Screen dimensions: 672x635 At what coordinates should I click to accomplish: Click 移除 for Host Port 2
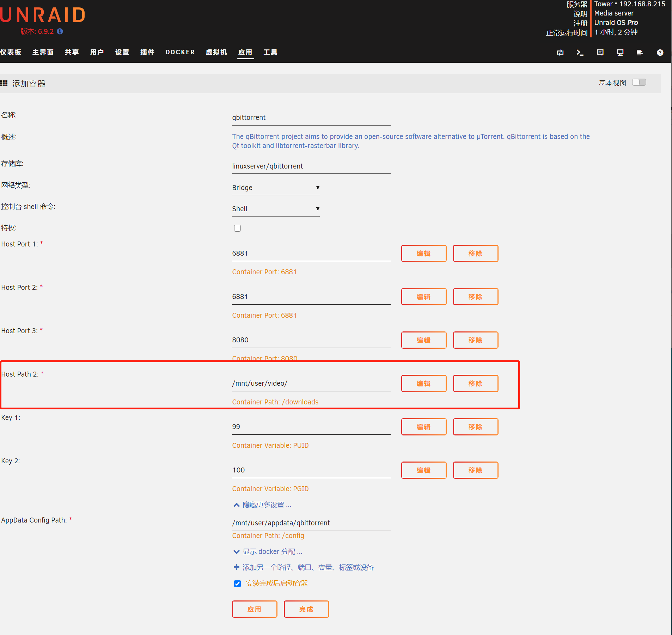pos(476,297)
